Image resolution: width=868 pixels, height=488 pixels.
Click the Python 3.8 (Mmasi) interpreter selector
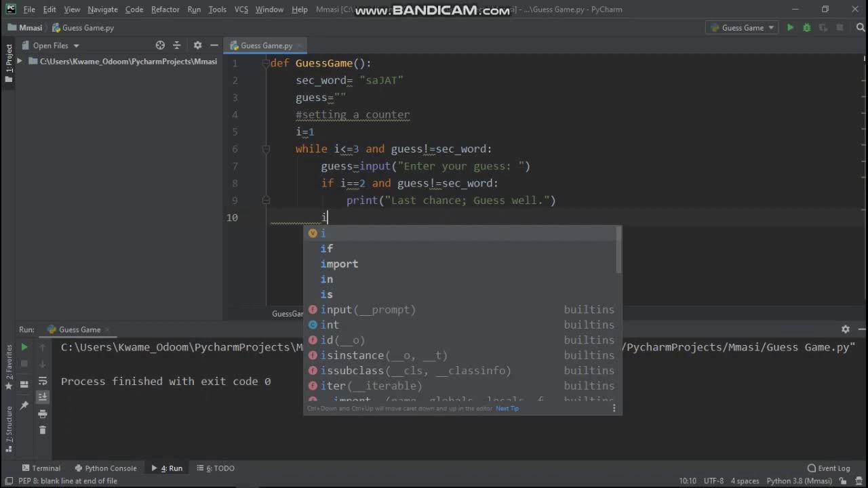(x=800, y=481)
